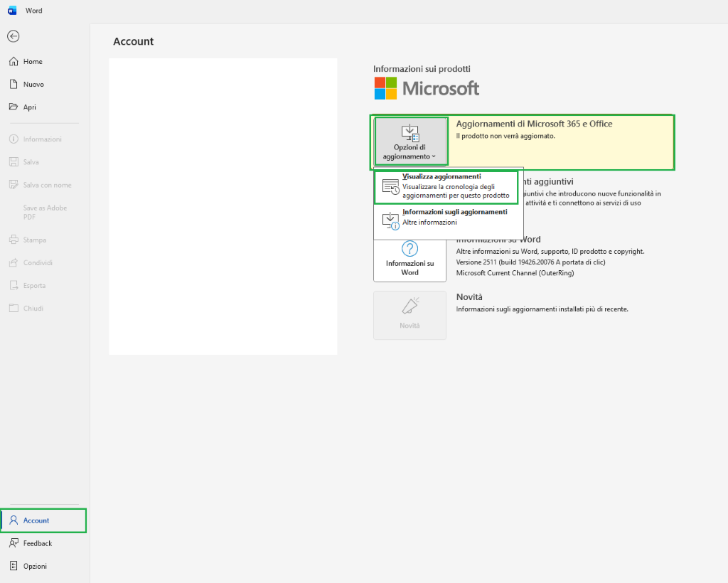This screenshot has width=728, height=583.
Task: Click the Informazioni sidebar item
Action: pyautogui.click(x=43, y=139)
